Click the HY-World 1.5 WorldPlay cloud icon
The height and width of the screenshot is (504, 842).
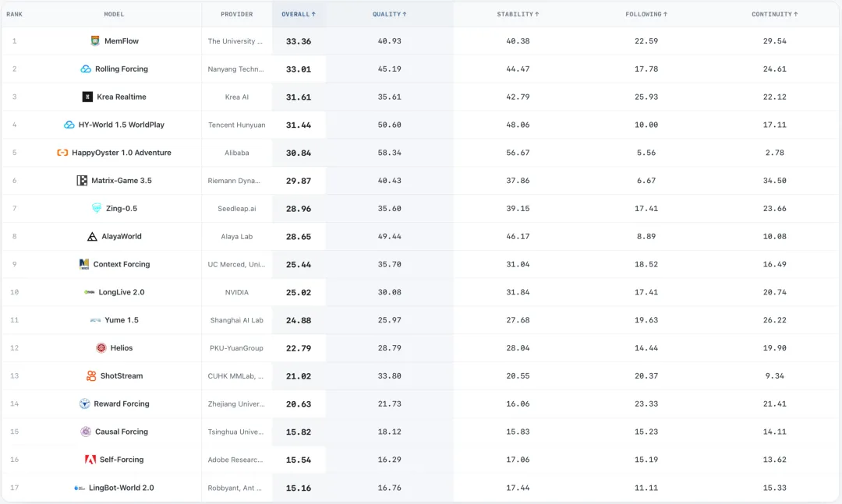[x=69, y=125]
